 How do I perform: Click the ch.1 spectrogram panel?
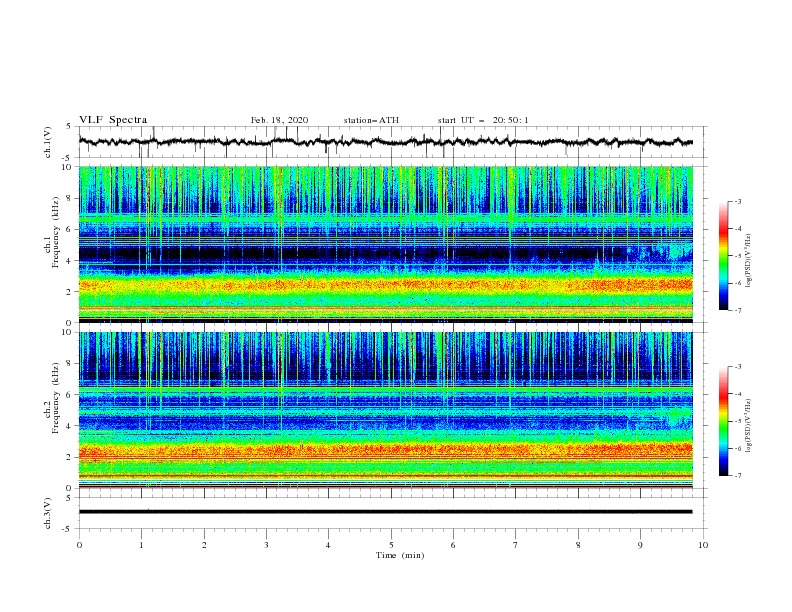tap(385, 244)
